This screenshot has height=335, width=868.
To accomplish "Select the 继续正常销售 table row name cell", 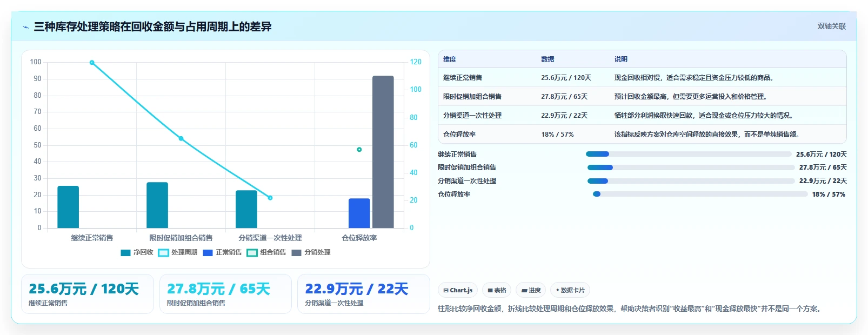I will tap(463, 78).
